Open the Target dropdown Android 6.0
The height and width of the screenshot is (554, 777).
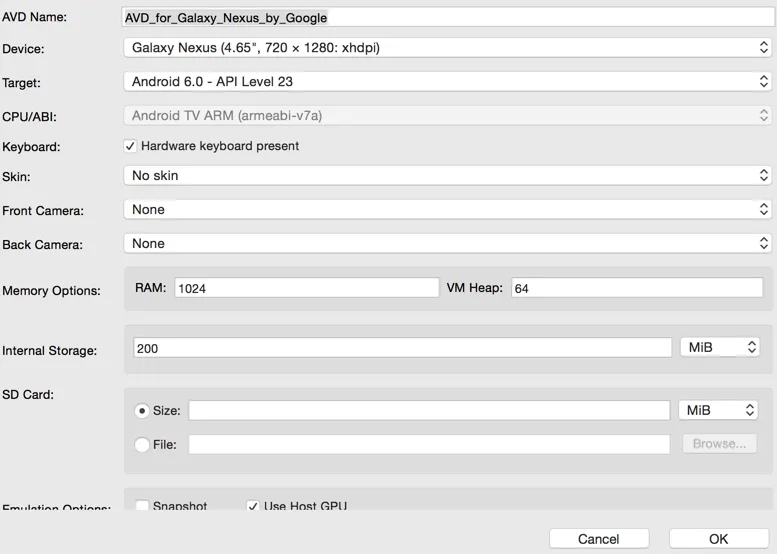(x=447, y=82)
